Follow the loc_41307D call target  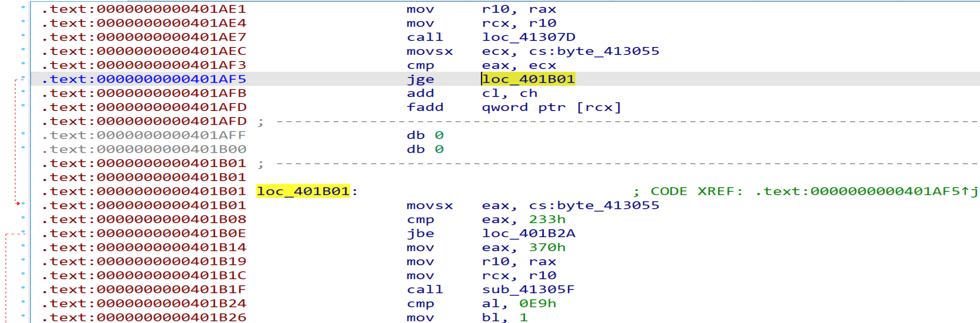(528, 37)
